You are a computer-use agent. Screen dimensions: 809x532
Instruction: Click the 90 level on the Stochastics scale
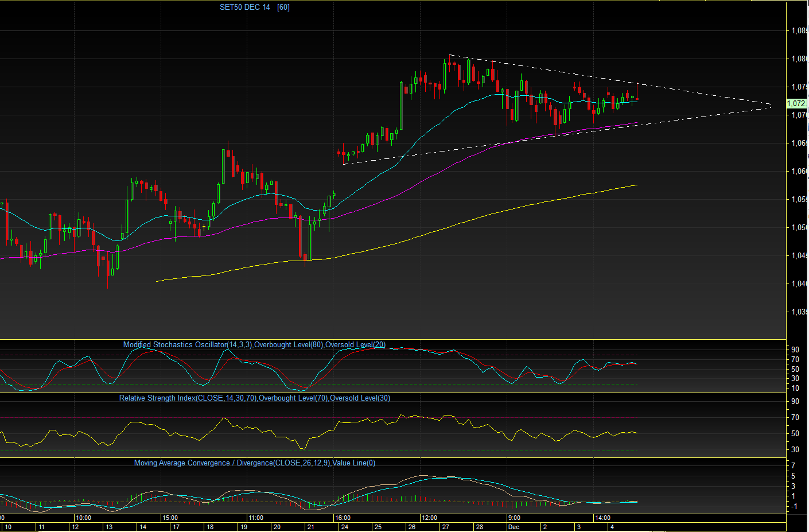(795, 350)
